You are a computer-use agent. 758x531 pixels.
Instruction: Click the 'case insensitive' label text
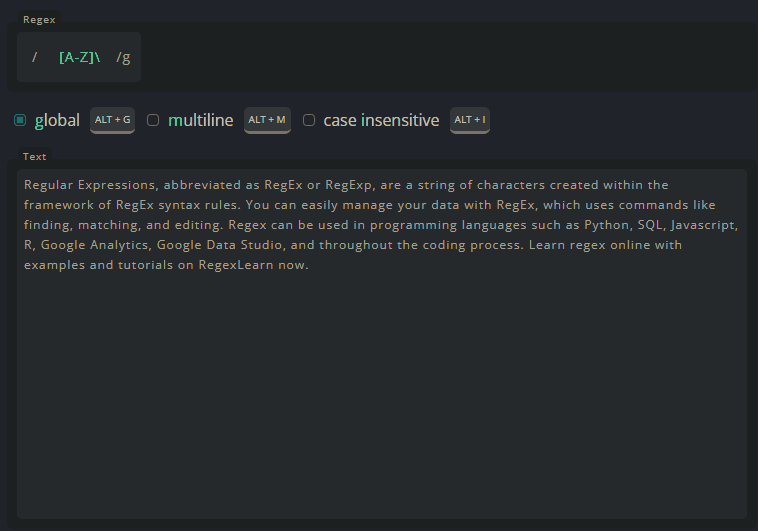point(381,120)
